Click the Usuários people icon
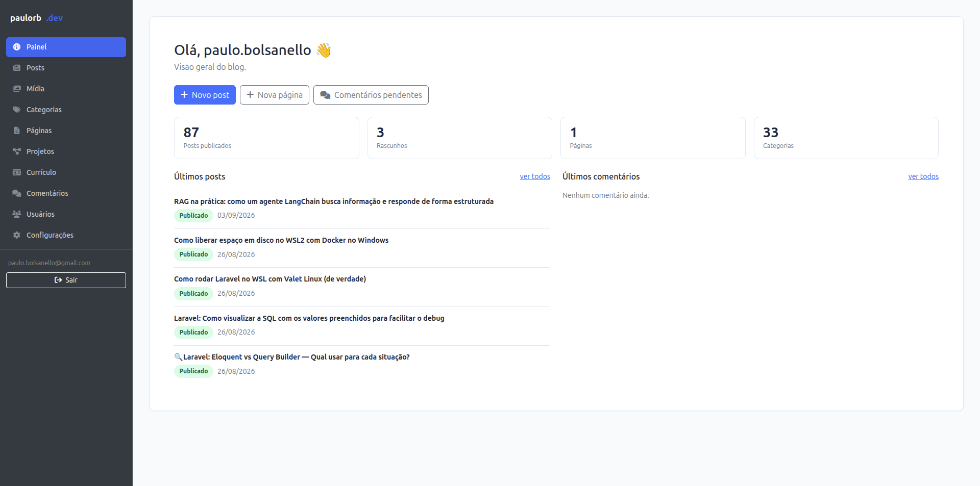 pos(17,214)
